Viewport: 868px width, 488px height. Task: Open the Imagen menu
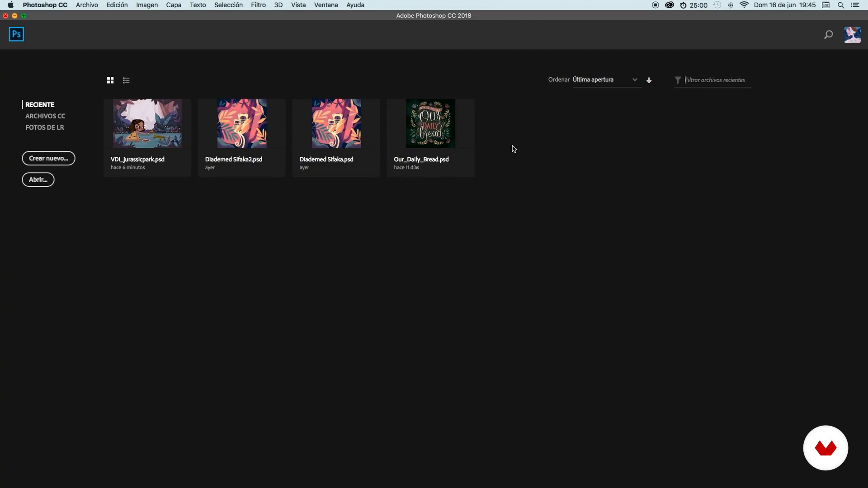147,5
